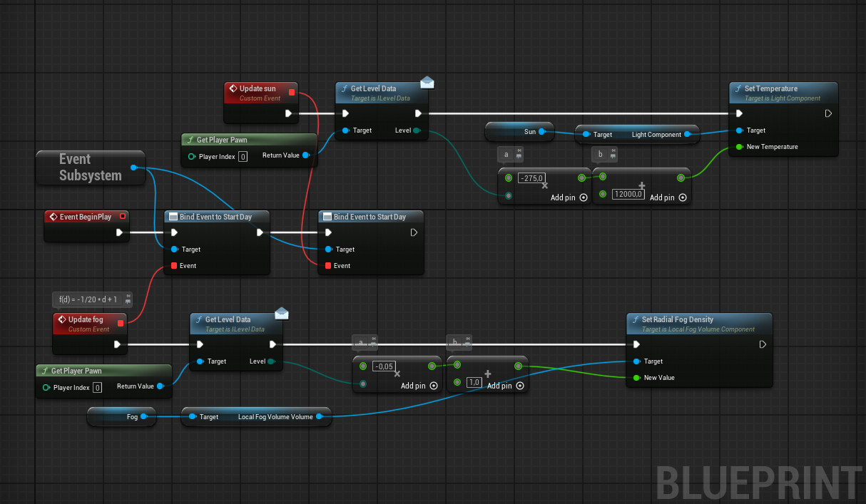Click Add pin on the 1,0 add node

point(506,386)
